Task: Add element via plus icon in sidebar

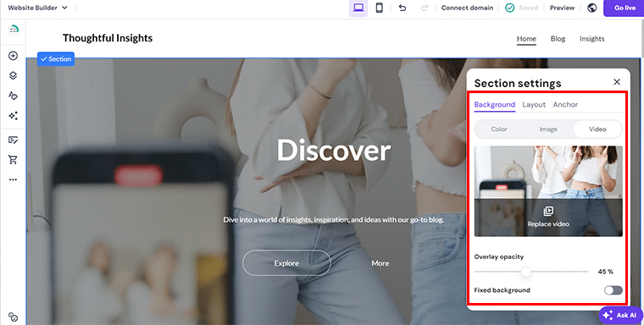Action: (x=14, y=55)
